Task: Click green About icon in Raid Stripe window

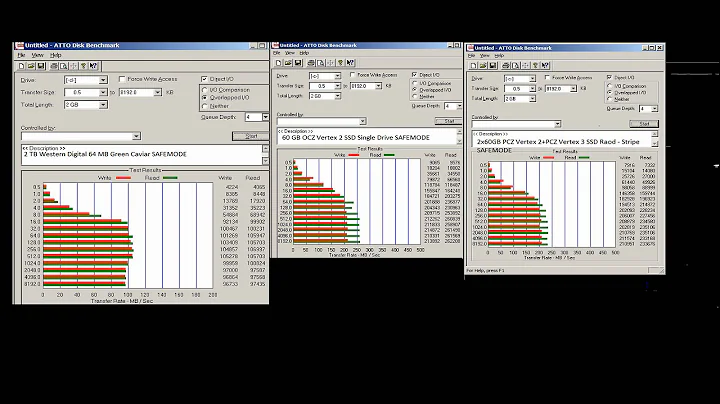Action: point(535,66)
